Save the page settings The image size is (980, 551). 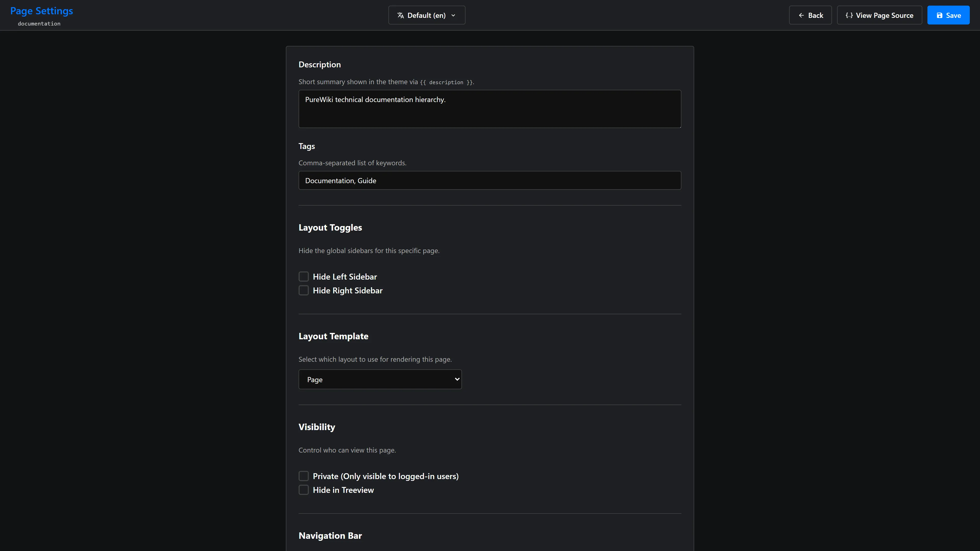point(948,15)
